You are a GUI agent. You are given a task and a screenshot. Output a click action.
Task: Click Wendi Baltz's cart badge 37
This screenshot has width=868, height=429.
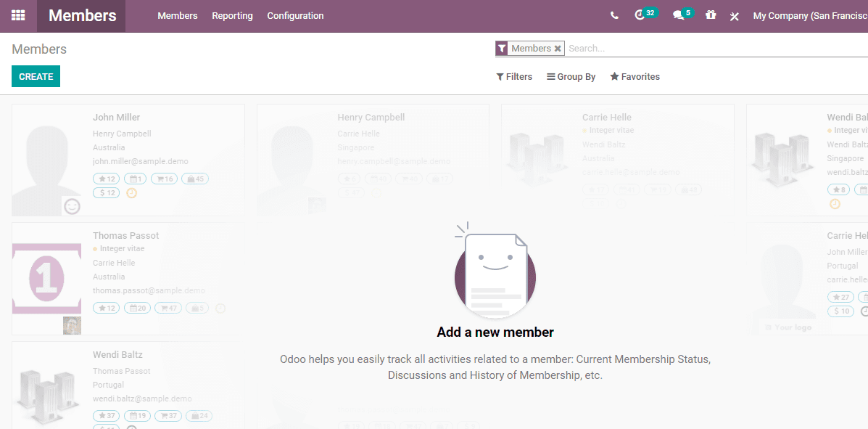click(x=168, y=416)
